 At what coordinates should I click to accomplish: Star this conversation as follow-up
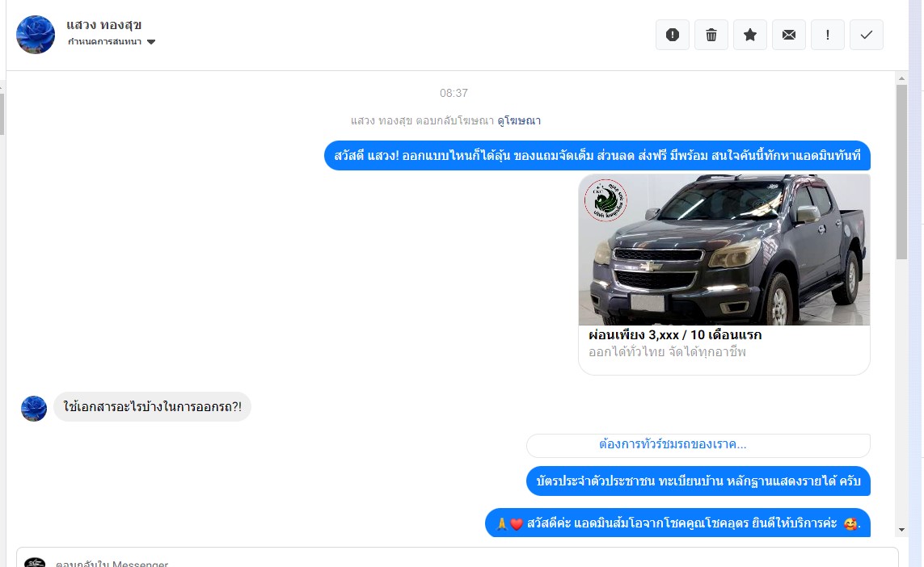pyautogui.click(x=749, y=35)
